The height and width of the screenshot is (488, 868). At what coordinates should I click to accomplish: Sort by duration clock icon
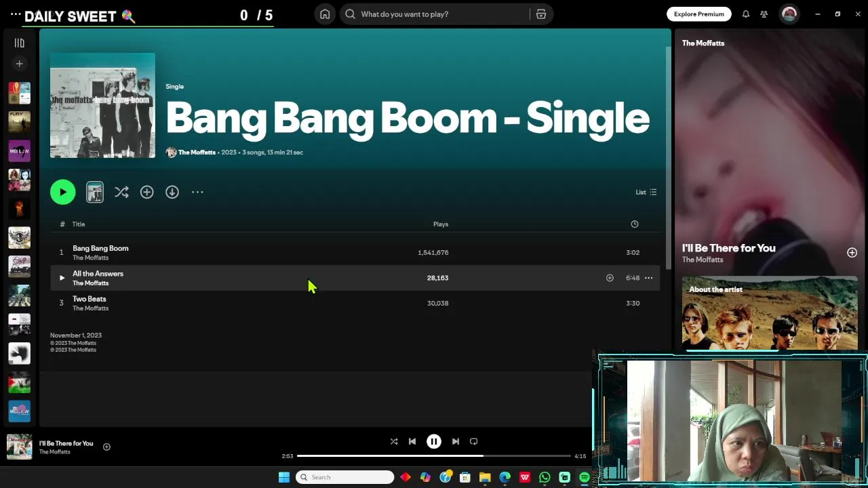[635, 224]
